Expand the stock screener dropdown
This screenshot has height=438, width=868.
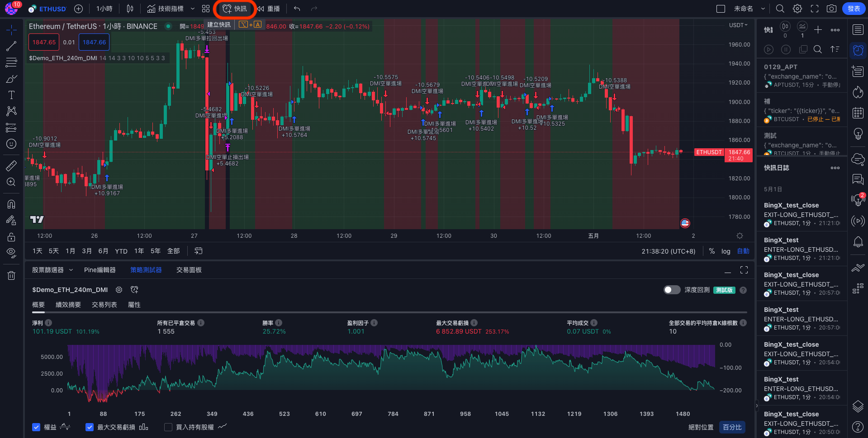click(x=71, y=270)
